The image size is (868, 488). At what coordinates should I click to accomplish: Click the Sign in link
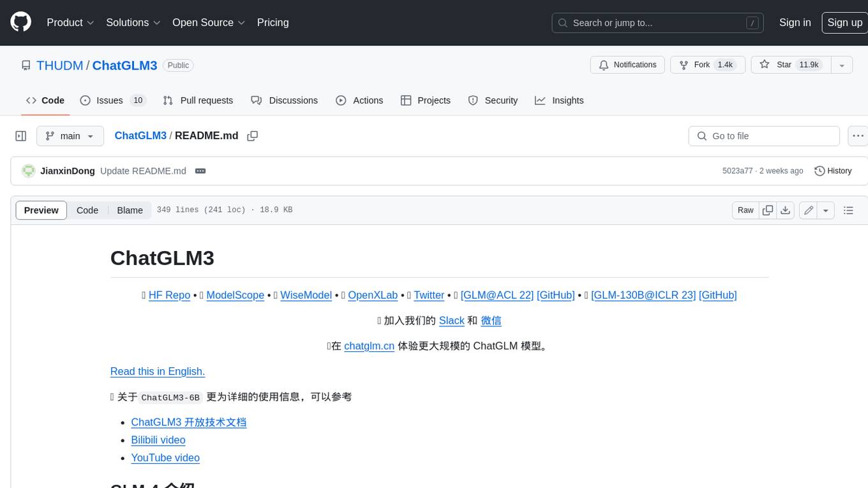[795, 22]
